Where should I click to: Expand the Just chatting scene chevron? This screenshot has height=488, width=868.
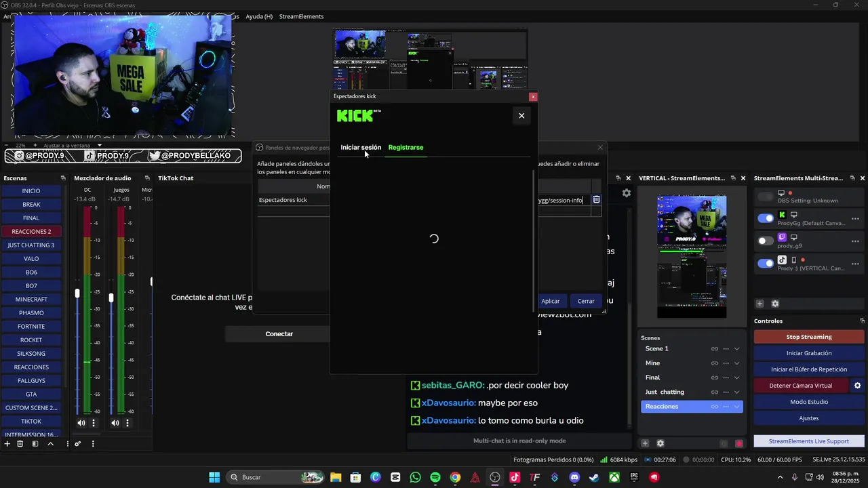click(736, 392)
